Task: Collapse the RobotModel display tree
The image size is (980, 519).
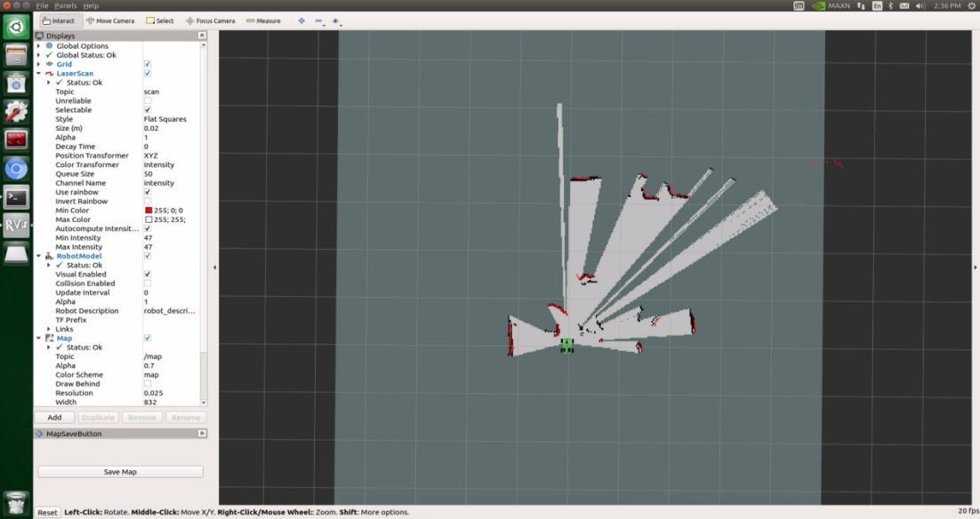Action: (x=39, y=256)
